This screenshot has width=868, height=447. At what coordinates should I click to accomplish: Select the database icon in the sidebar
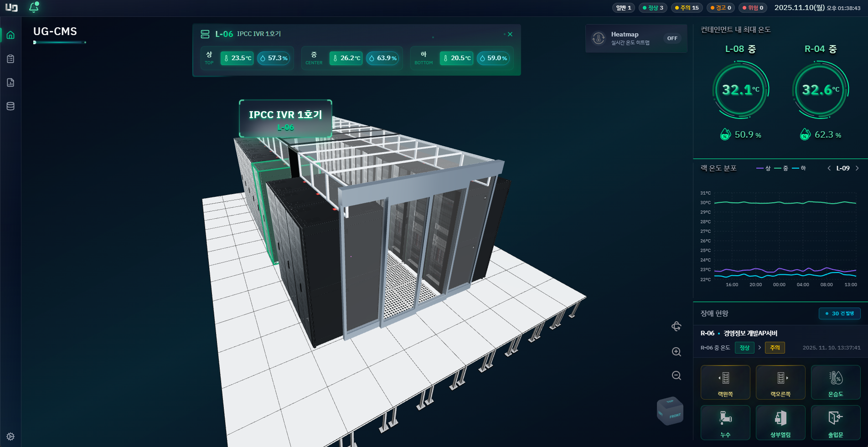10,106
